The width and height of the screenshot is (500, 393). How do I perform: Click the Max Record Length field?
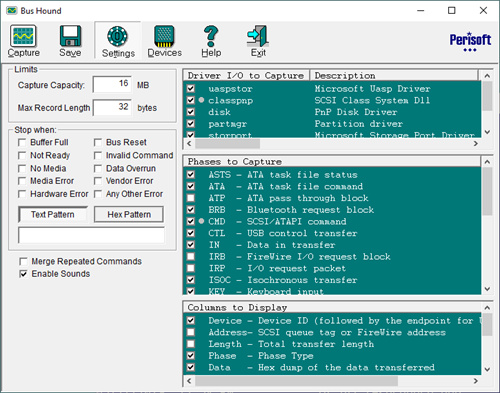[112, 107]
